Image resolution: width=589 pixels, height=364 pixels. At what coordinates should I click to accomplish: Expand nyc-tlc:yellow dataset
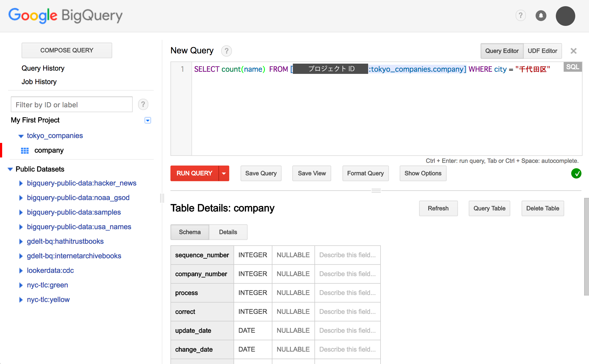pyautogui.click(x=21, y=300)
